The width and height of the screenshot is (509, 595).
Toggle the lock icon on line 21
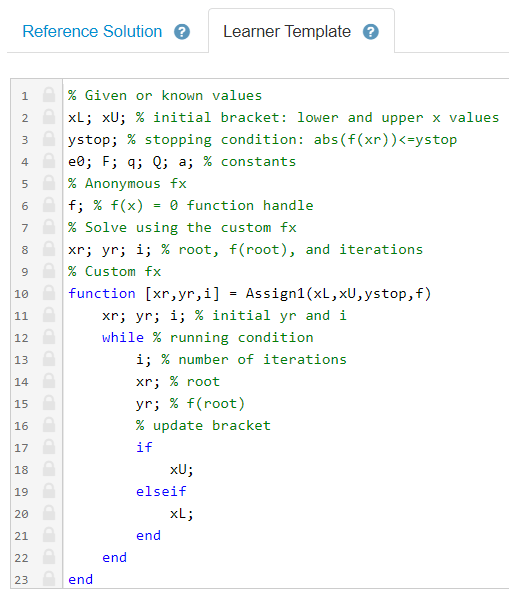[x=49, y=535]
